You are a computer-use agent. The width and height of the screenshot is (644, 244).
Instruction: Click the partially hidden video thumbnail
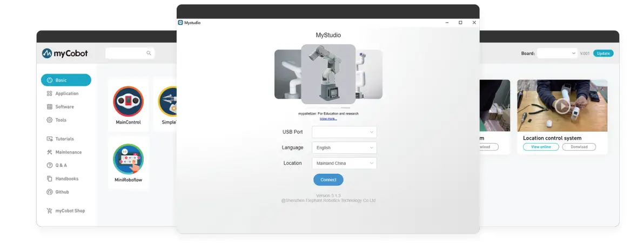(x=495, y=105)
